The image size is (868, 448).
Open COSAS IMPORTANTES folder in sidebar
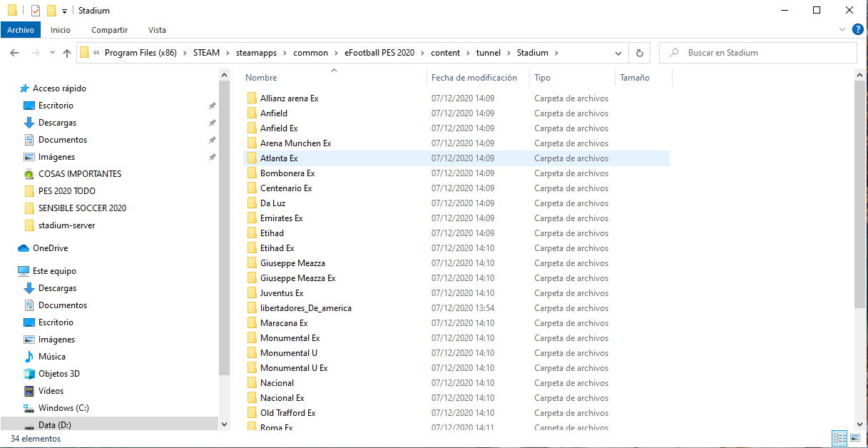(80, 174)
